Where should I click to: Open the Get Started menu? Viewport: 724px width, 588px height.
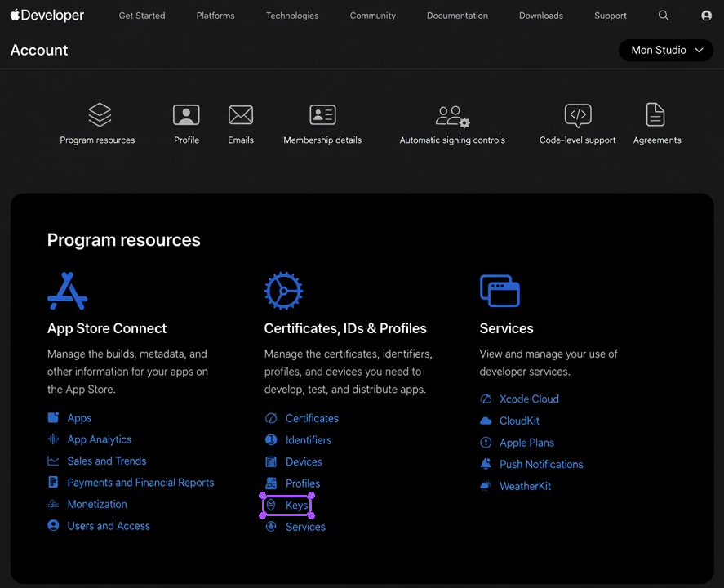[x=142, y=16]
